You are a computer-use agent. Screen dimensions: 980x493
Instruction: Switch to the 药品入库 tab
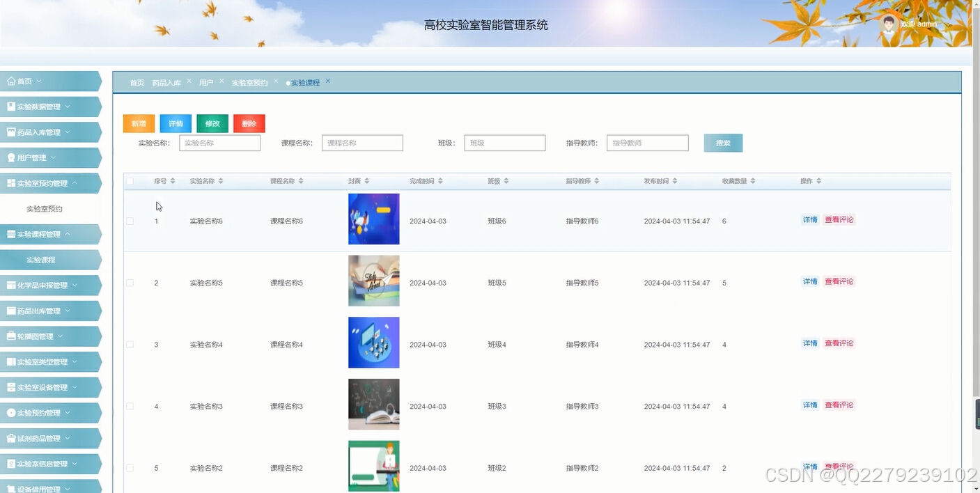pyautogui.click(x=168, y=82)
